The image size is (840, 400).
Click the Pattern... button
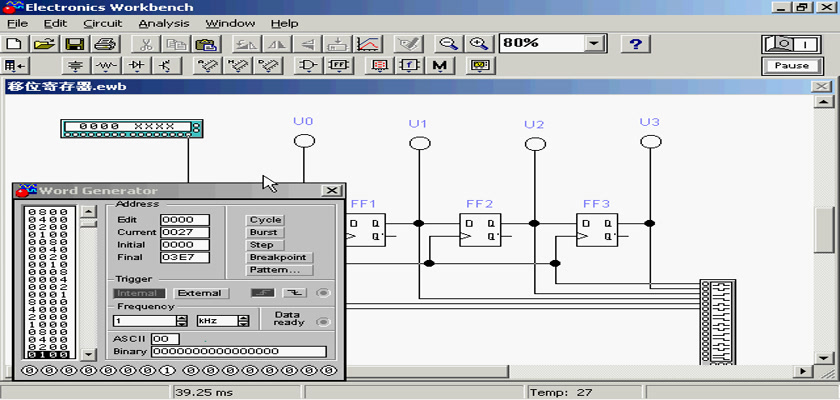[279, 270]
